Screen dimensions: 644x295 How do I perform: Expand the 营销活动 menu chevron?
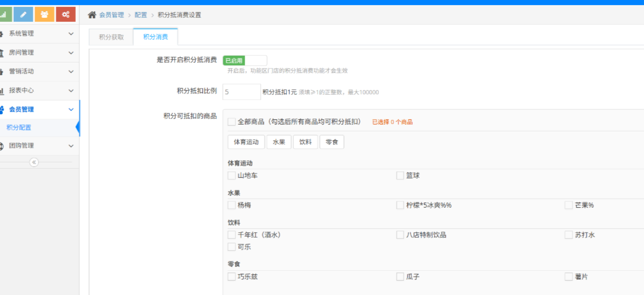71,72
